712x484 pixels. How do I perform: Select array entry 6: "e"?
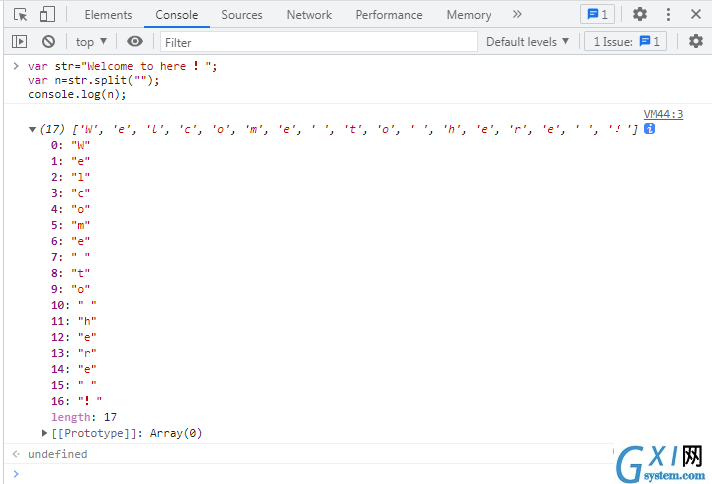(70, 241)
